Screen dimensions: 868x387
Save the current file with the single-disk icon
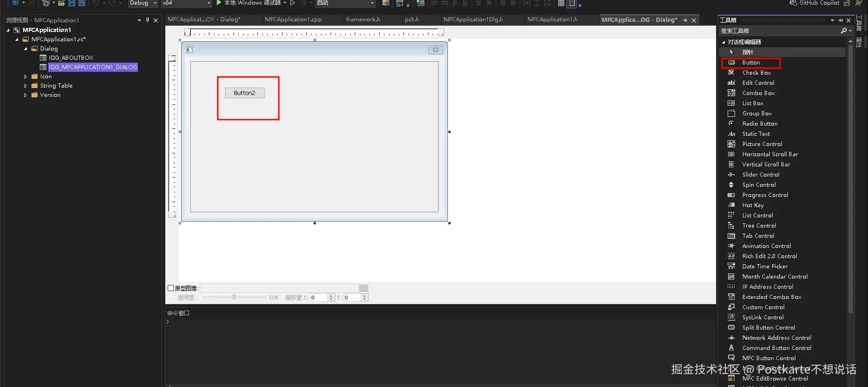[72, 3]
